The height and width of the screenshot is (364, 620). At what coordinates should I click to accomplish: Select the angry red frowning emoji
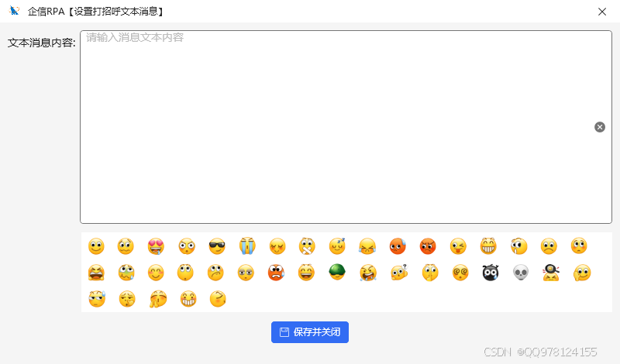(428, 246)
